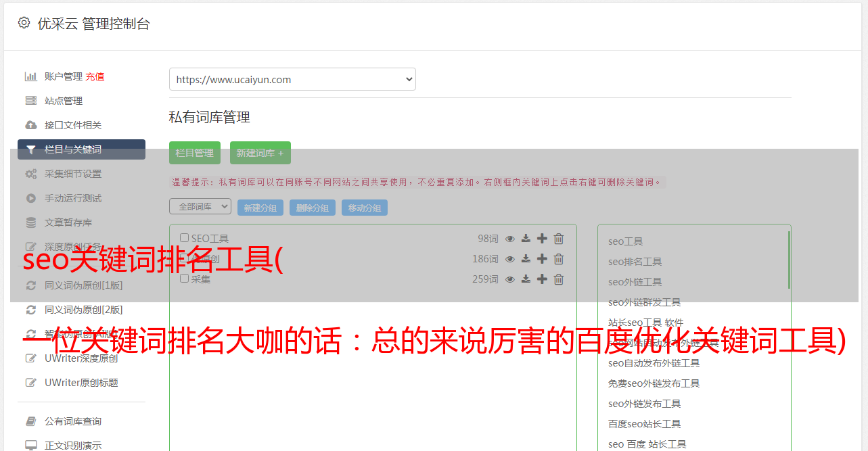Click the gear icon beside 优采云 管理控制台
This screenshot has height=451, width=868.
(24, 23)
